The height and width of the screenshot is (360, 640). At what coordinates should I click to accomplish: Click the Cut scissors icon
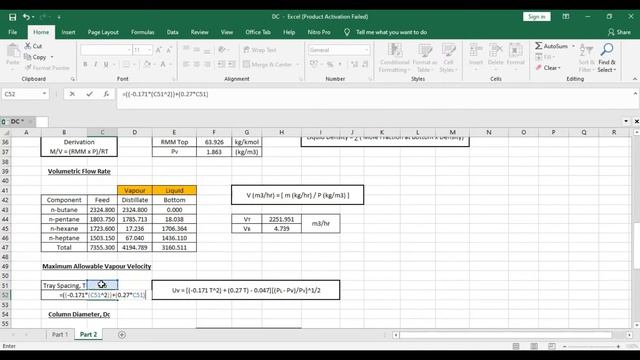coord(28,46)
